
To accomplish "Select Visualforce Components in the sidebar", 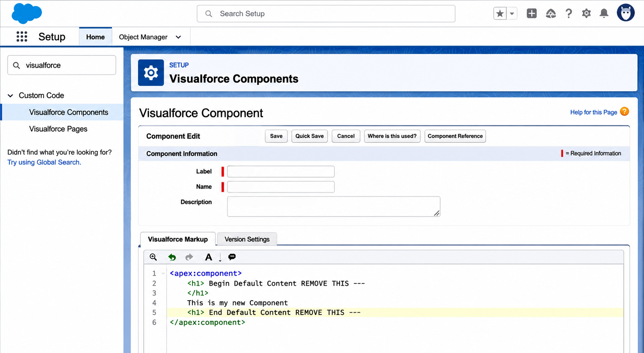I will [69, 112].
